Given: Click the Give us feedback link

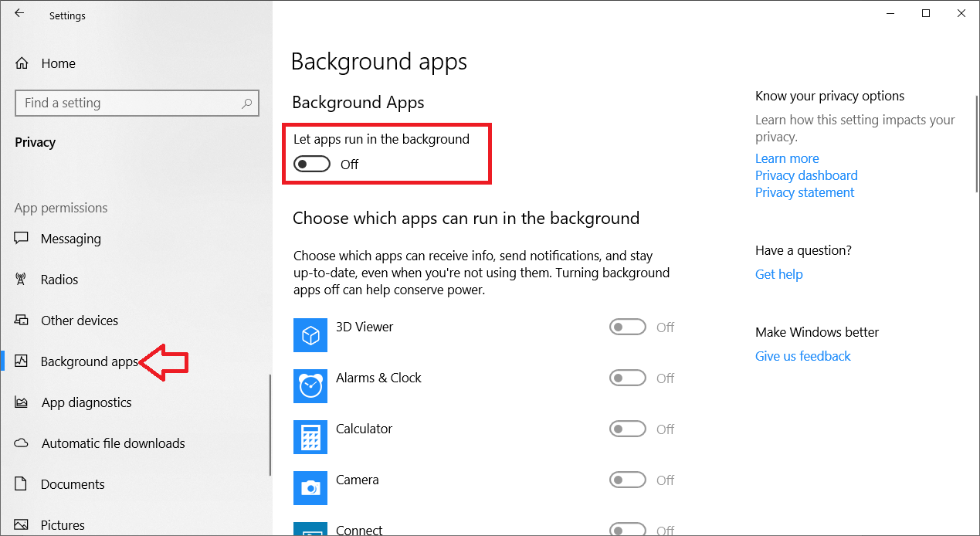Looking at the screenshot, I should tap(802, 356).
